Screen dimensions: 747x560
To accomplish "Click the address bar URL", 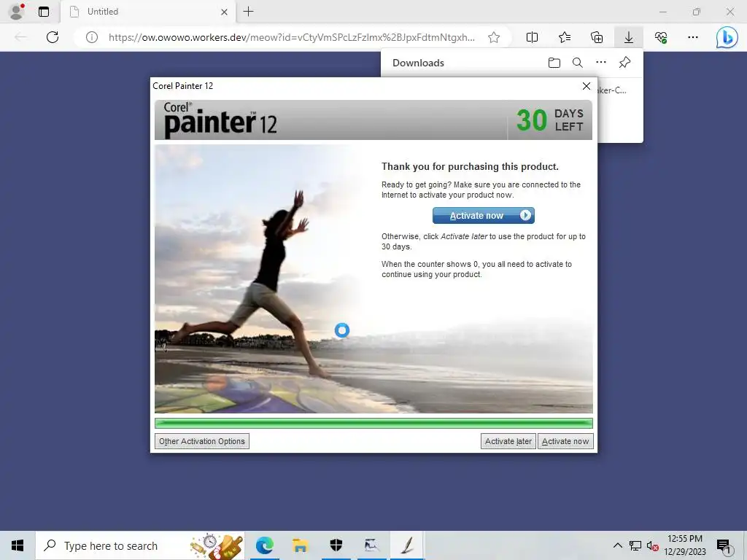I will tap(292, 37).
